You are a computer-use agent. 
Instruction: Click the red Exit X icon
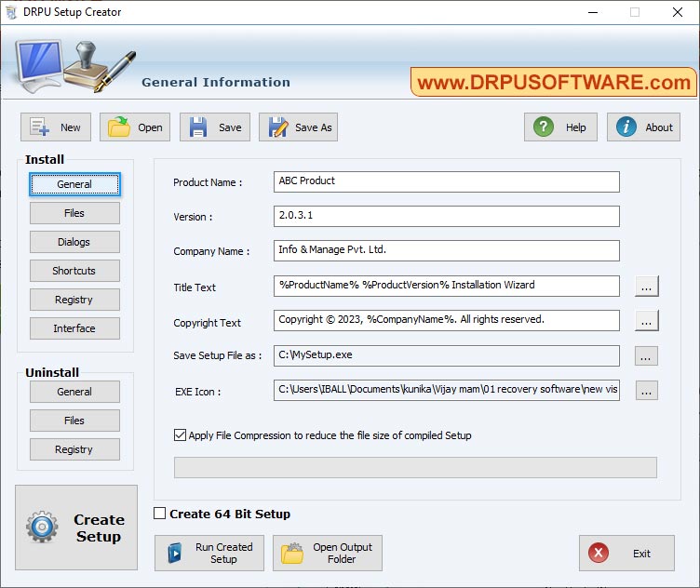point(599,553)
